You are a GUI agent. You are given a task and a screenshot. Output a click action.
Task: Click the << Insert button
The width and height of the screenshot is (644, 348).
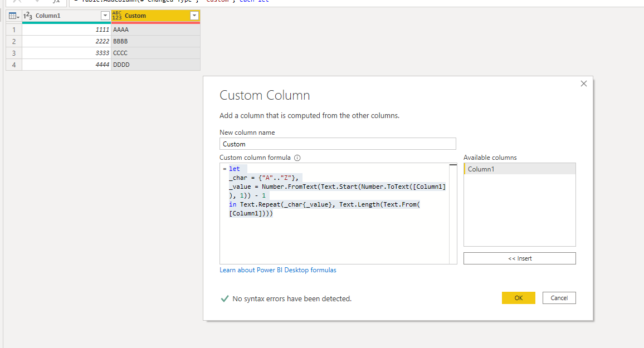[x=520, y=258]
